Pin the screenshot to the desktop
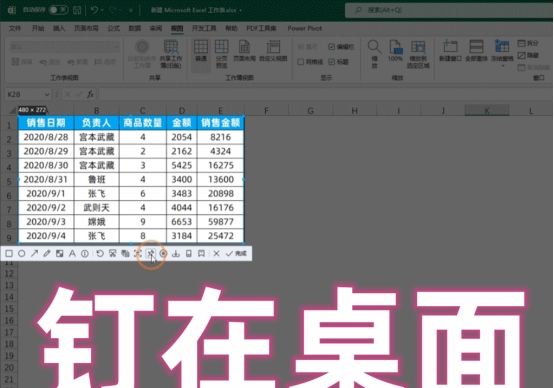The height and width of the screenshot is (388, 554). (151, 253)
